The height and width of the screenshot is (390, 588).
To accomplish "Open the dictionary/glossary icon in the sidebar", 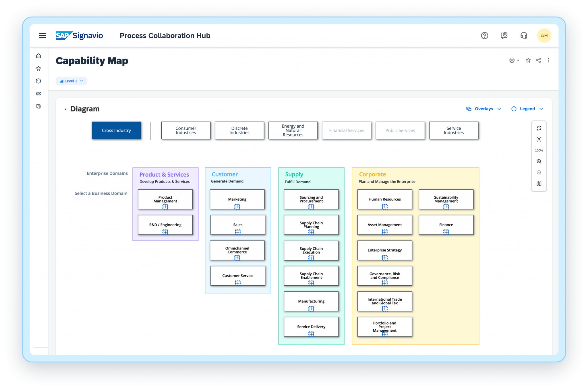I will [x=38, y=106].
